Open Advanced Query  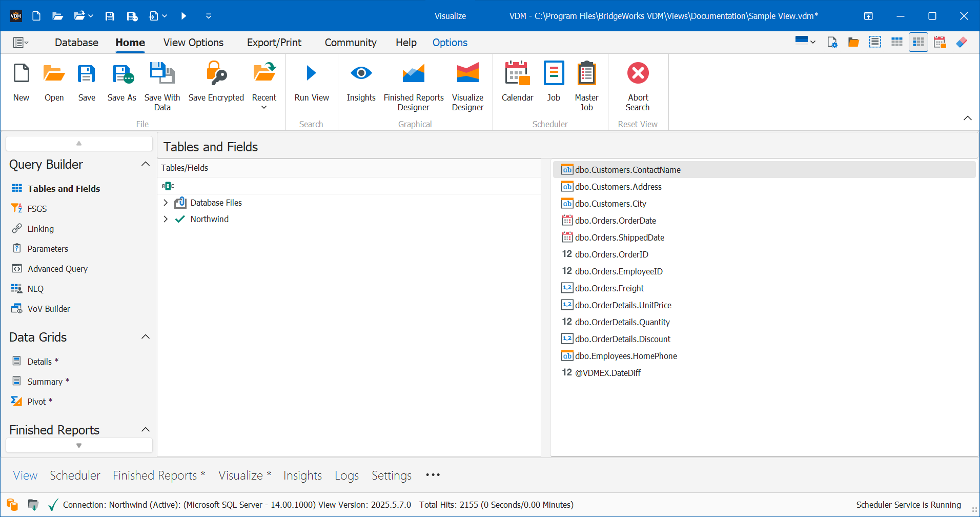[57, 269]
